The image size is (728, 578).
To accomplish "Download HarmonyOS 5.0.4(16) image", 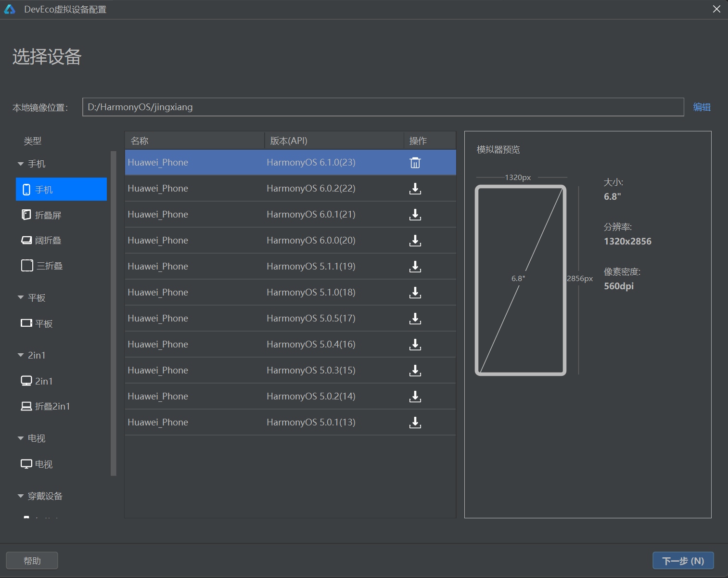I will [415, 345].
